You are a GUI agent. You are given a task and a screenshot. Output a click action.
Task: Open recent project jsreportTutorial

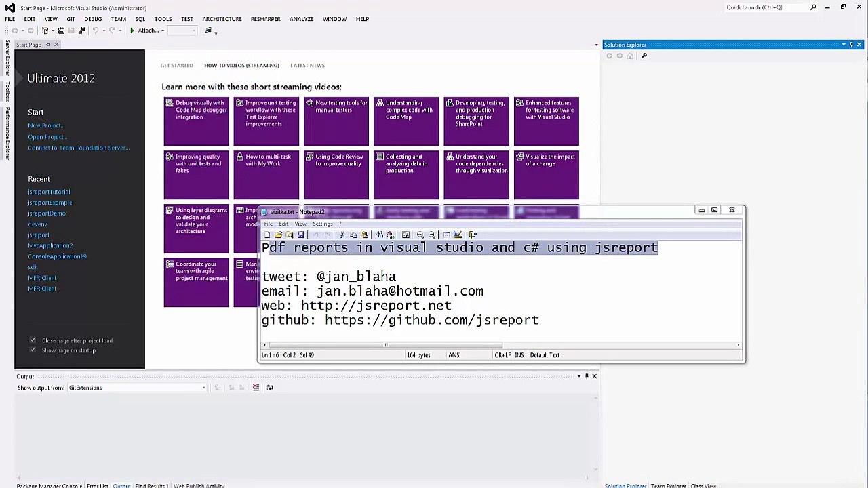pyautogui.click(x=49, y=192)
